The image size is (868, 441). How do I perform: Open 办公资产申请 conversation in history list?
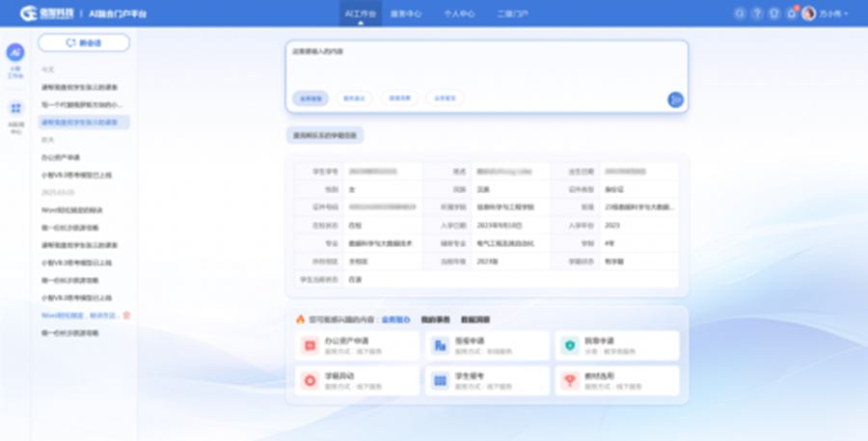[61, 156]
